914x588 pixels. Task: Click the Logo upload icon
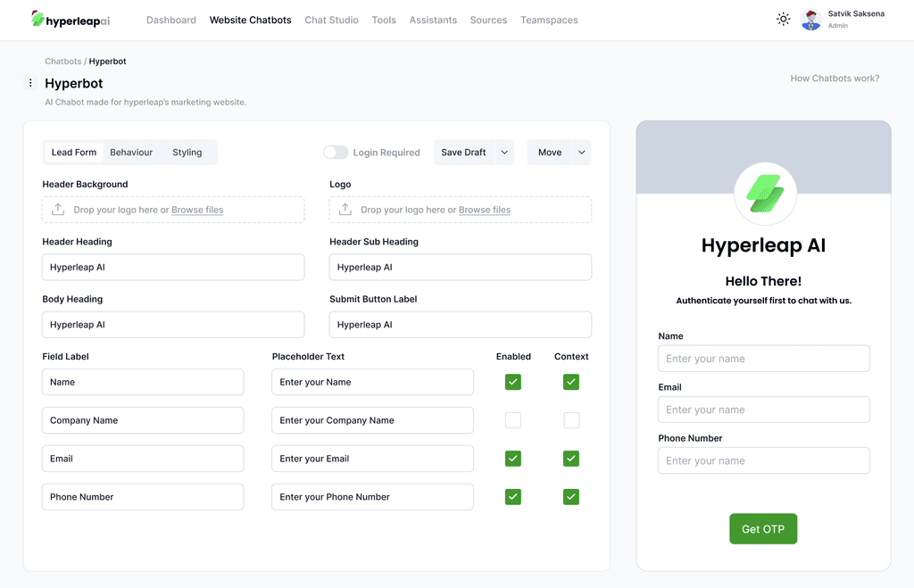(x=345, y=209)
